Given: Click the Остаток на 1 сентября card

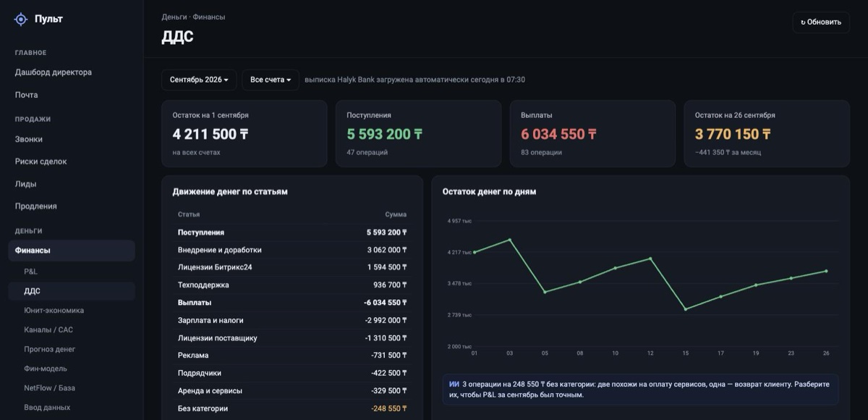Looking at the screenshot, I should 244,134.
